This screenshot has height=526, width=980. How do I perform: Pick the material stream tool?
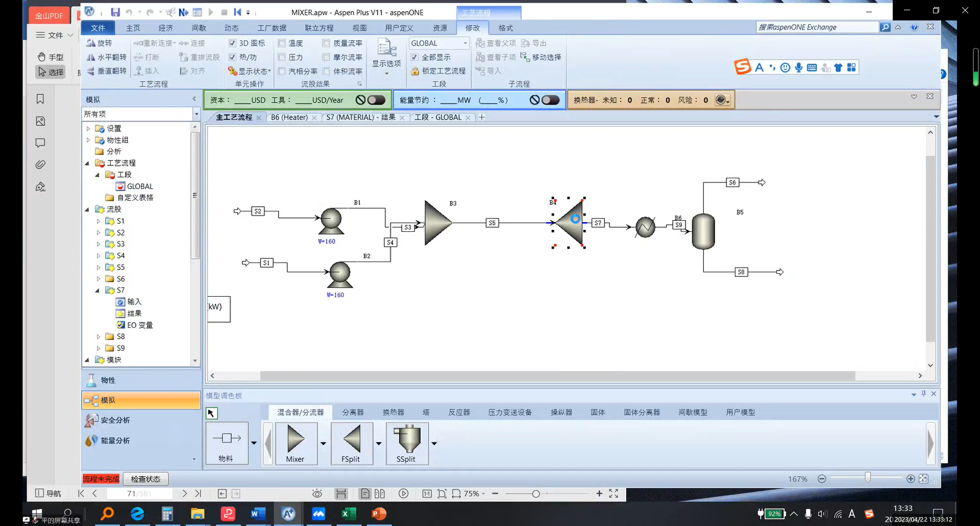227,443
